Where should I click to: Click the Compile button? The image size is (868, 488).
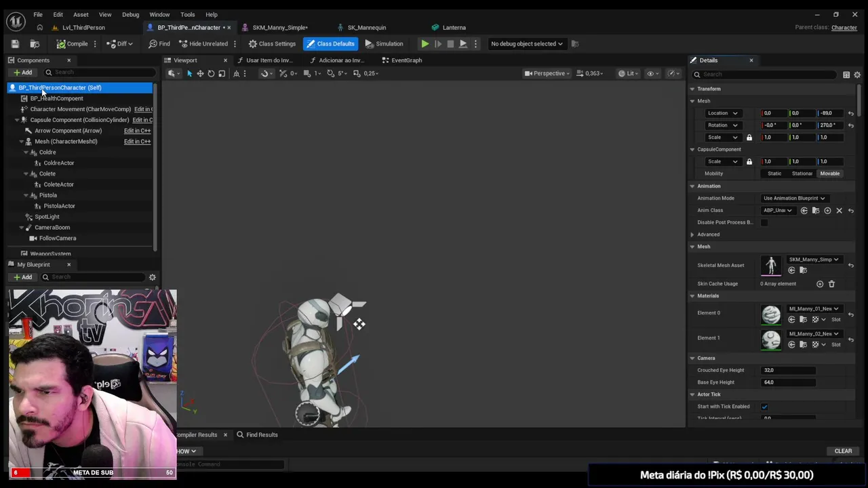pyautogui.click(x=73, y=44)
